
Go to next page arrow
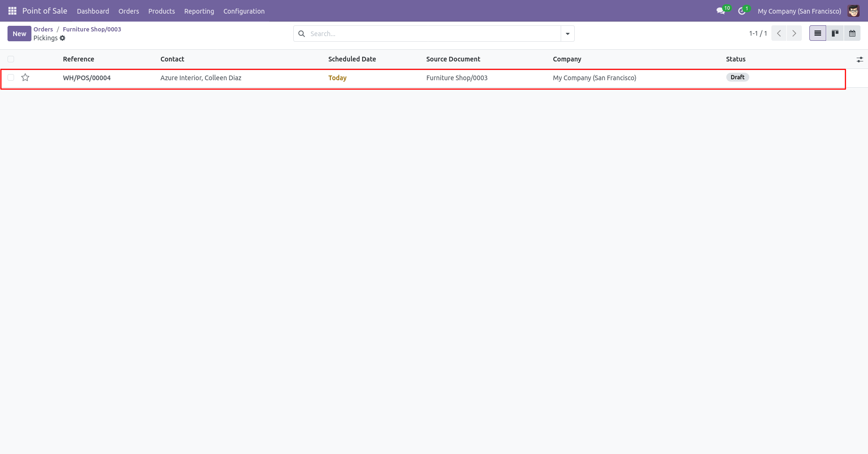click(794, 33)
